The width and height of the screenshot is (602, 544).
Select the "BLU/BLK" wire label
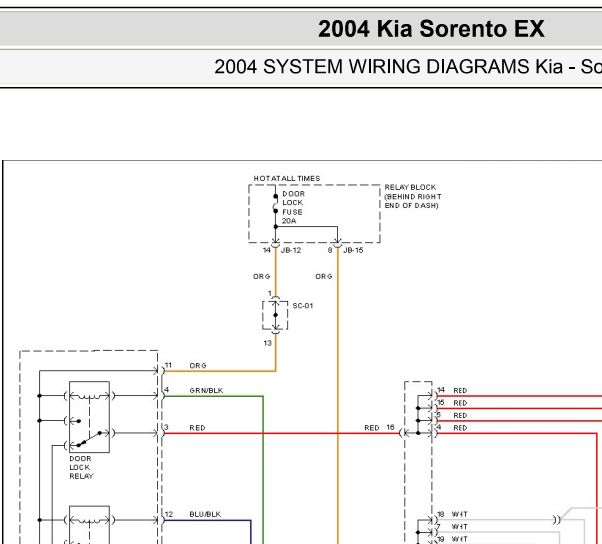(205, 514)
